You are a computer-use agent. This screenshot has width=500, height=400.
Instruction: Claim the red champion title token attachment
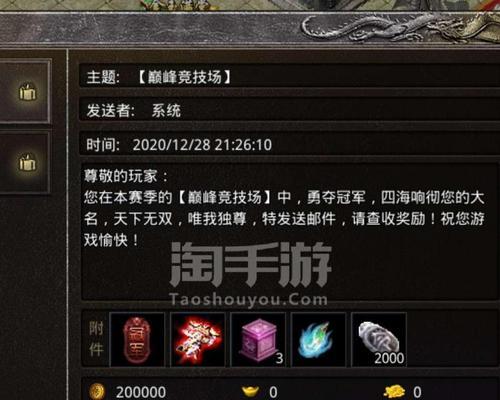[x=137, y=340]
